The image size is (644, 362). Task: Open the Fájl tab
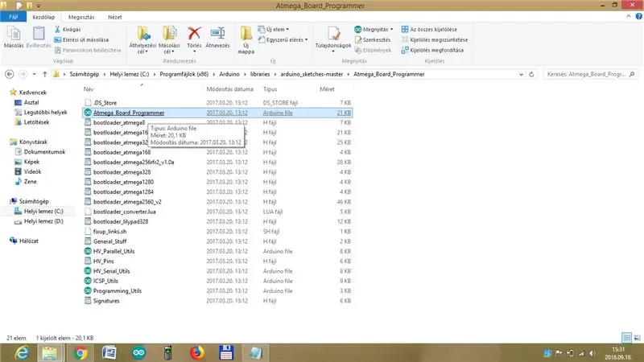[14, 17]
